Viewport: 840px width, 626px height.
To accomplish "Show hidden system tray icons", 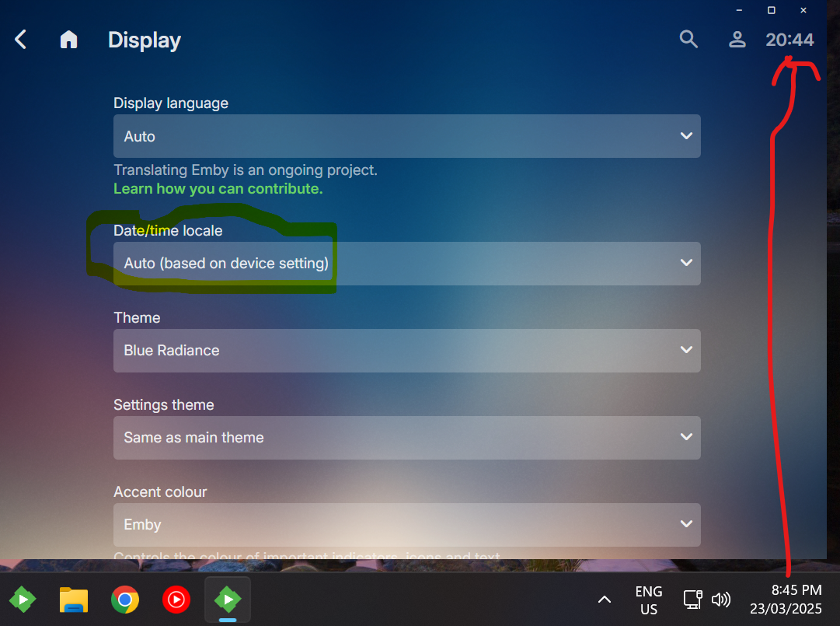I will tap(605, 600).
